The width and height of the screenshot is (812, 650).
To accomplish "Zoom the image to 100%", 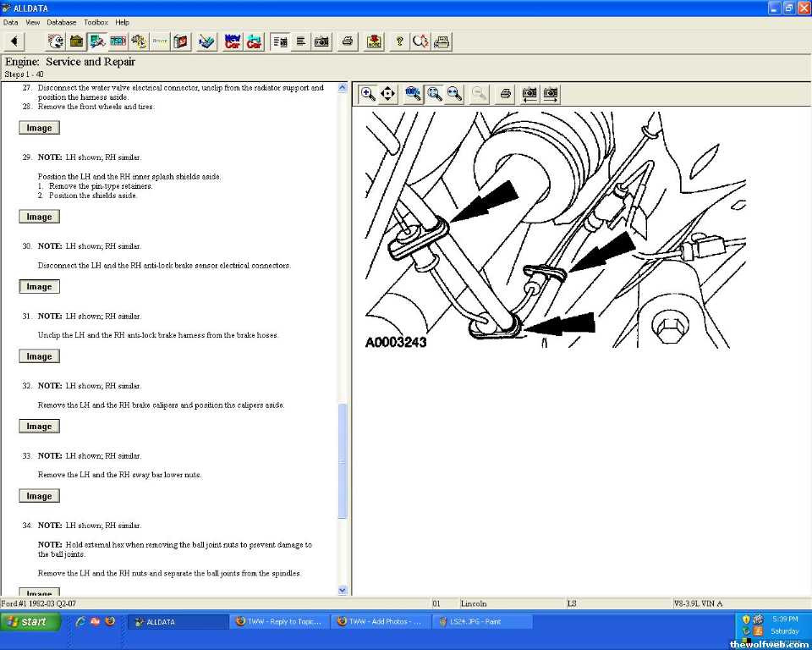I will pos(414,94).
